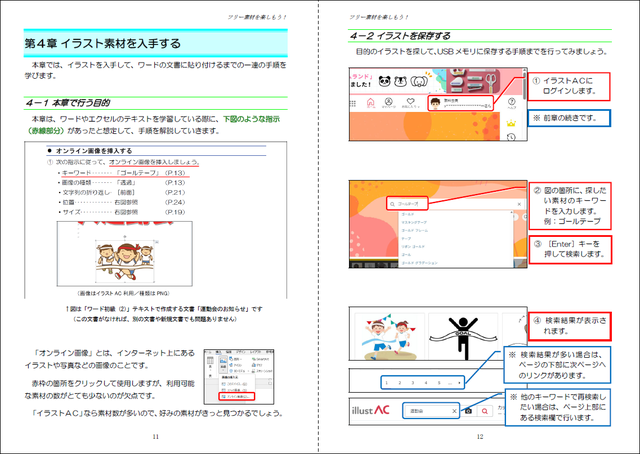Screen dimensions: 640x454
Task: Click the next-page arrow in the pagination
Action: [459, 383]
